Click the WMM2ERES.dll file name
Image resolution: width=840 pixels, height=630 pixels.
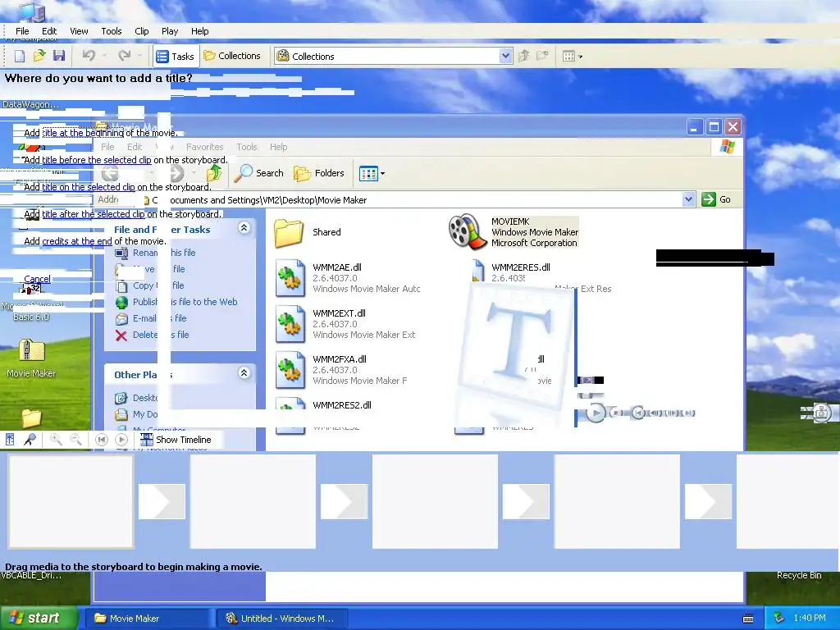point(521,267)
